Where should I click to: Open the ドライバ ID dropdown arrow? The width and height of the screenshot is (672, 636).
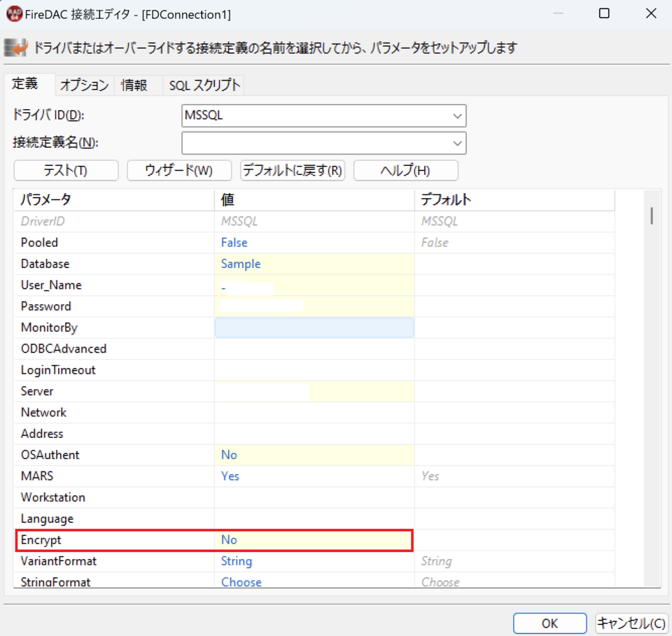457,115
